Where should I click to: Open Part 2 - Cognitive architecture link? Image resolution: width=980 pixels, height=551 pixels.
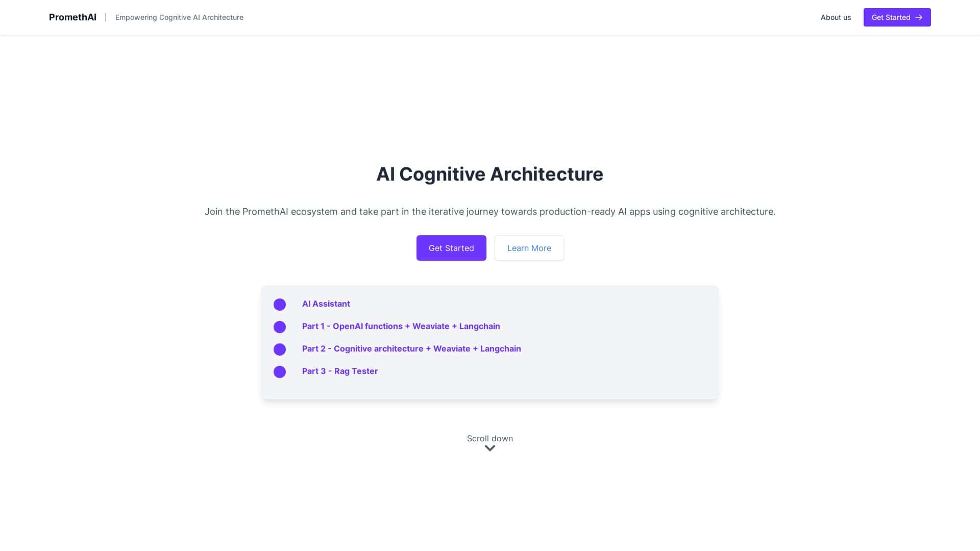pos(411,349)
